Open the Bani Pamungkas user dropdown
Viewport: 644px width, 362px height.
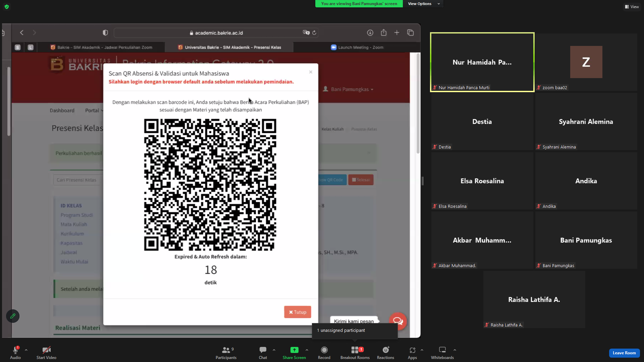[348, 89]
